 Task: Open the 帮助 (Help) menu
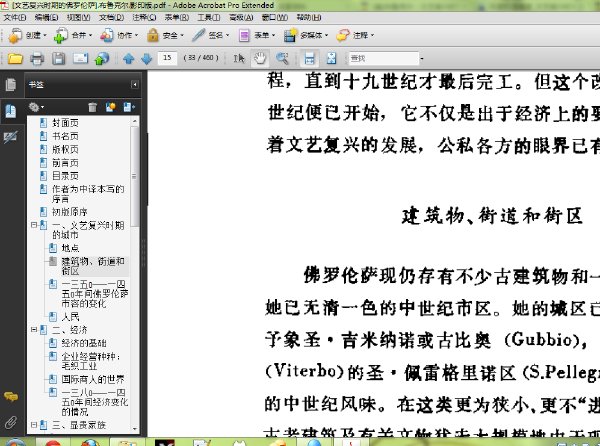309,17
